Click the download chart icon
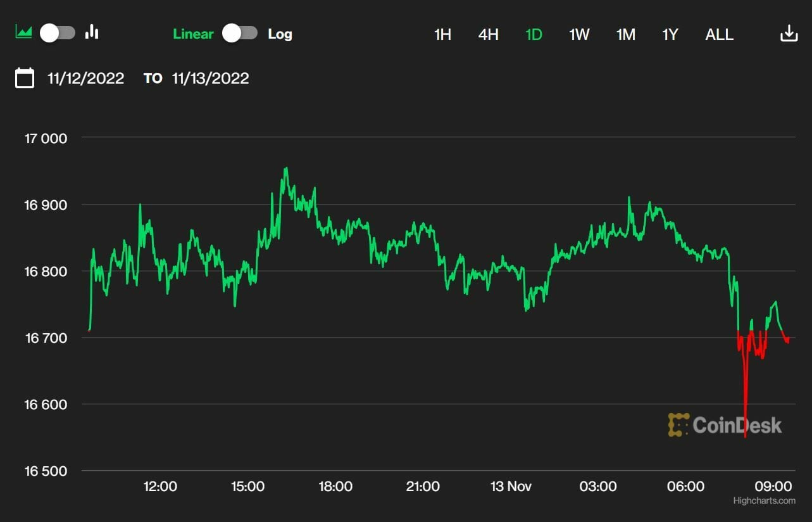Screen dimensions: 812x522 pos(789,34)
